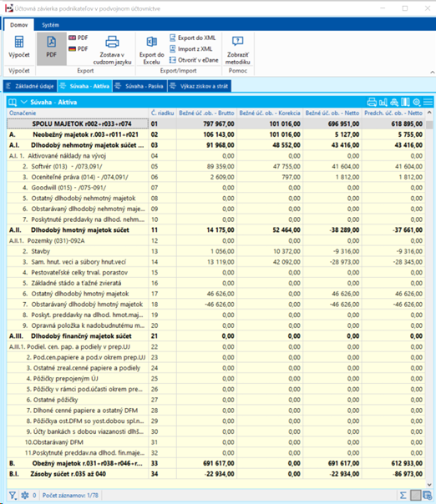Click the scroll up arrow of the grid scrollbar
This screenshot has height=504, width=436.
[429, 113]
